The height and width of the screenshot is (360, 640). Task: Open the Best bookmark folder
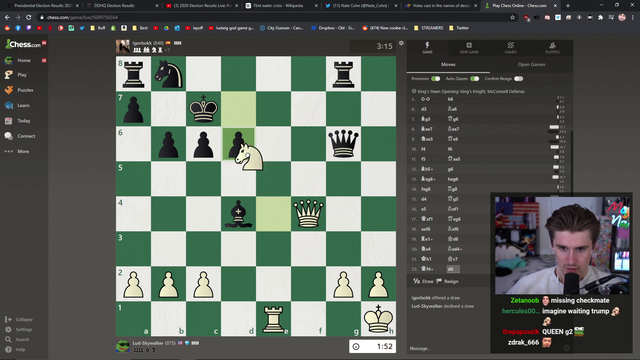(x=140, y=28)
